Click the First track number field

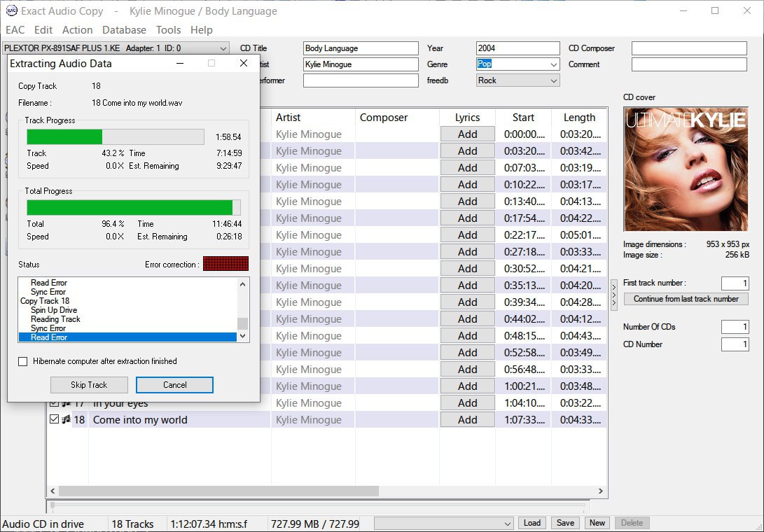[x=735, y=283]
